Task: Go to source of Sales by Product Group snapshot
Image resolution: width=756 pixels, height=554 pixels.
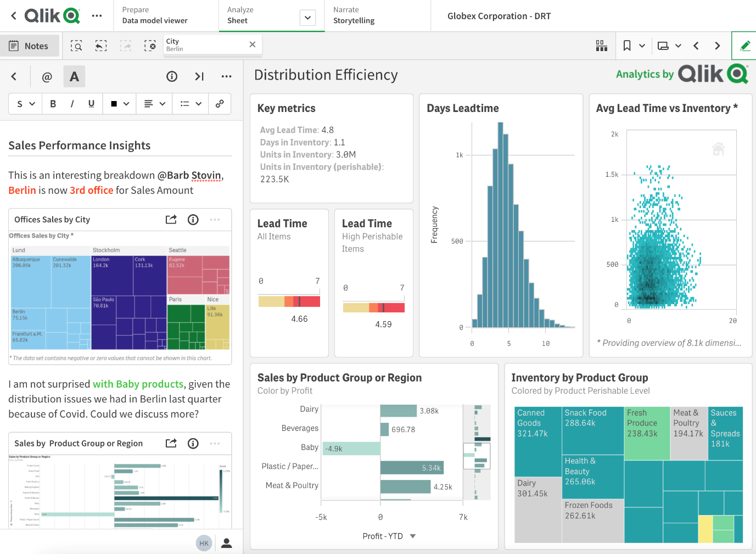Action: click(171, 443)
